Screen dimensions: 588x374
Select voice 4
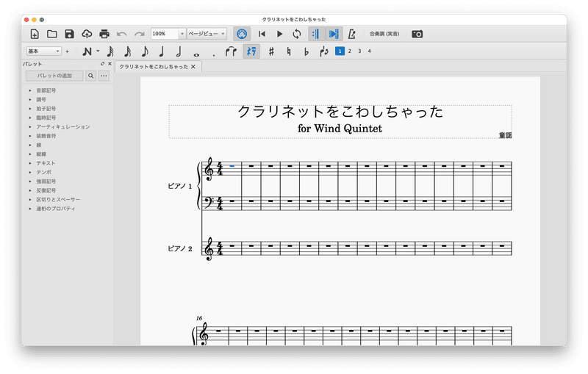point(369,51)
